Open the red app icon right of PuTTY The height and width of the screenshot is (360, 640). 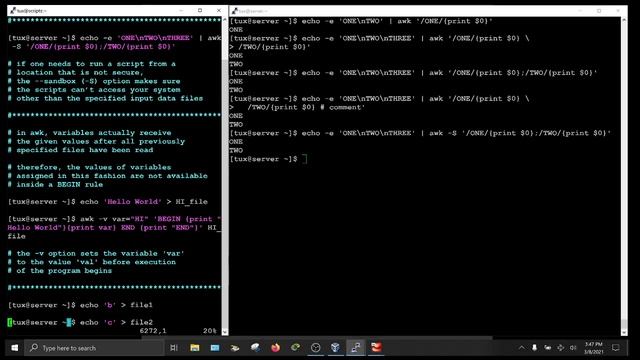click(376, 348)
